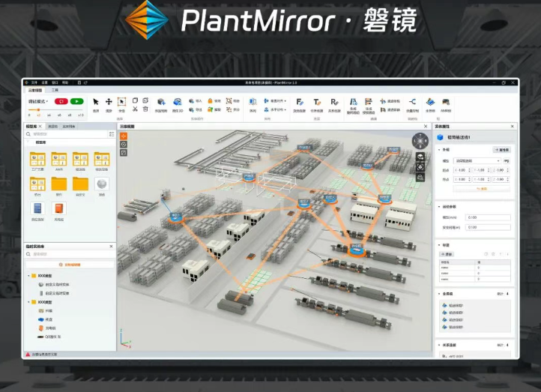Open the 文件 menu
541x392 pixels.
(x=34, y=82)
